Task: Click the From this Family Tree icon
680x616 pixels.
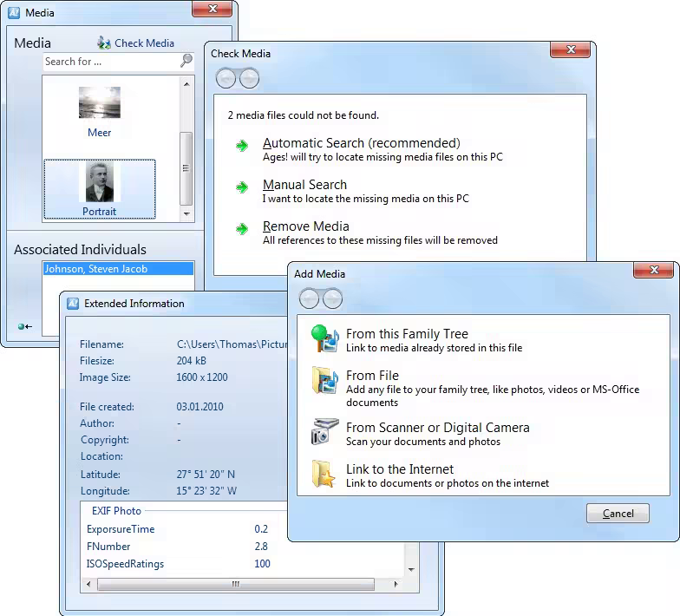Action: (x=324, y=339)
